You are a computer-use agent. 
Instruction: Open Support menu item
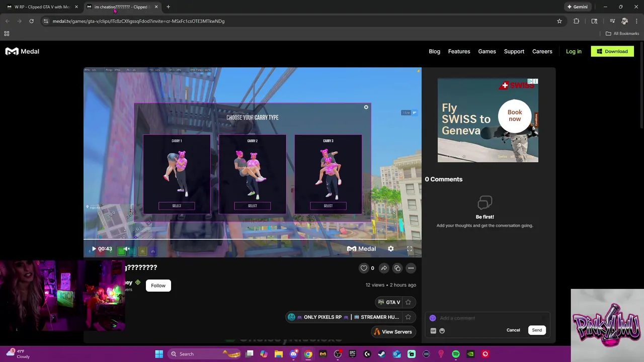[514, 51]
